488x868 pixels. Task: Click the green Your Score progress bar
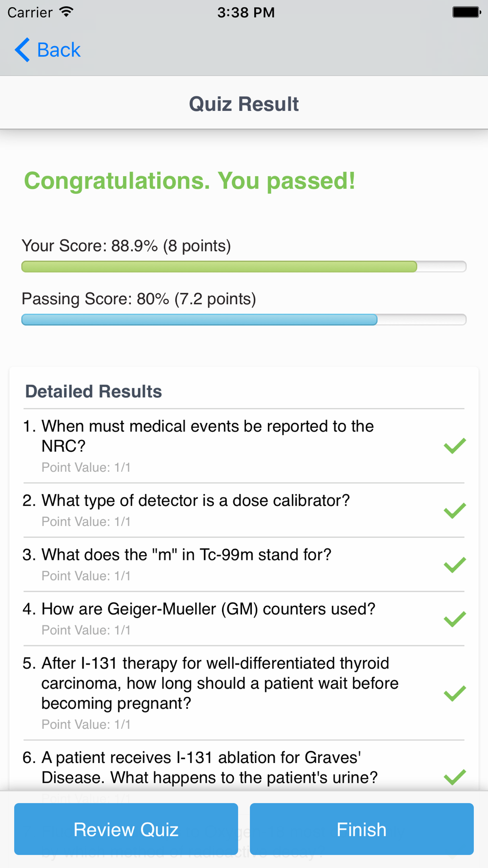click(x=219, y=267)
